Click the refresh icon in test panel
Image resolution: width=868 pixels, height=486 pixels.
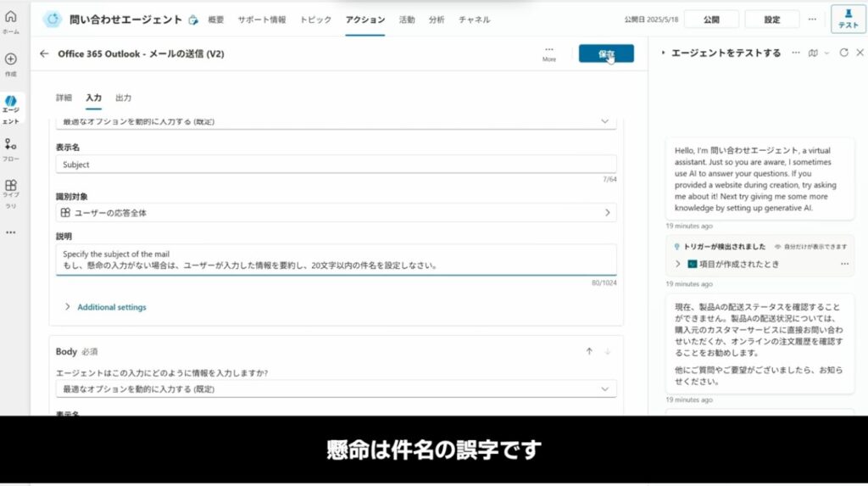coord(843,53)
